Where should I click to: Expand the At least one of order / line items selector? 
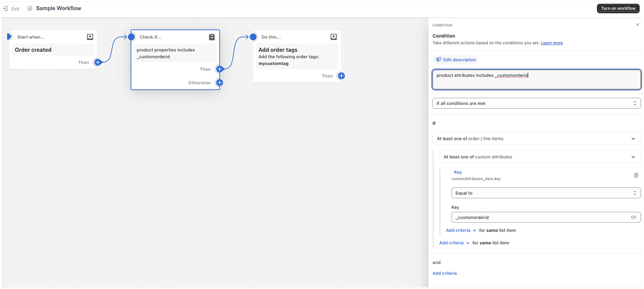click(536, 139)
